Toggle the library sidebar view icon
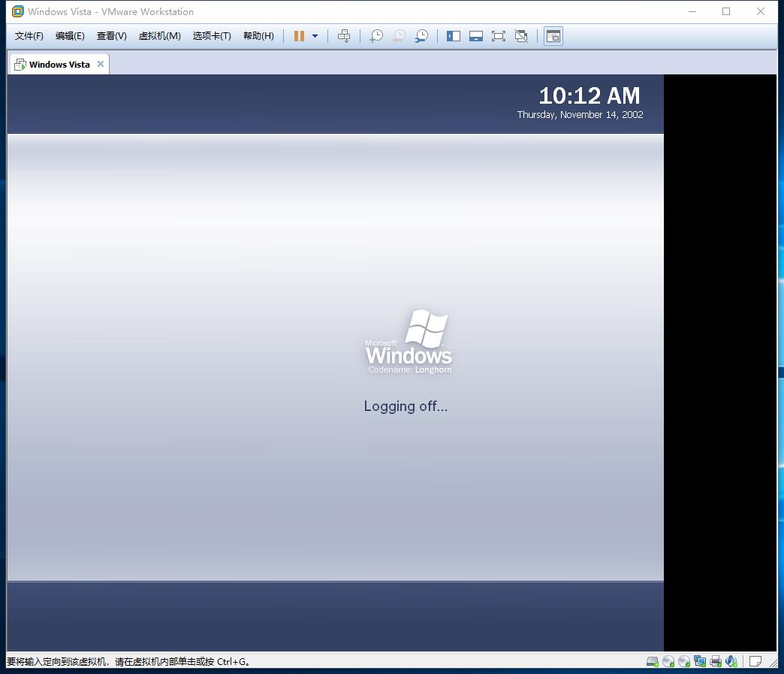784x674 pixels. pyautogui.click(x=454, y=36)
